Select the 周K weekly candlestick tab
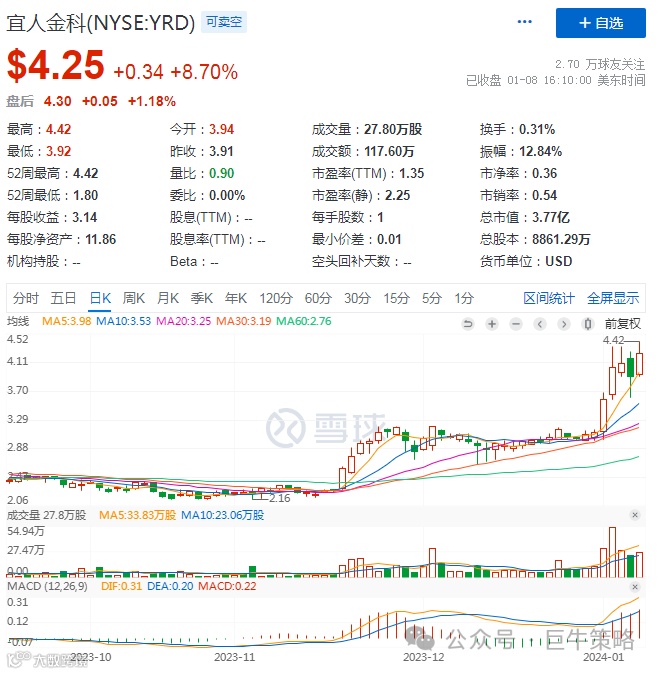The width and height of the screenshot is (661, 674). (x=134, y=298)
